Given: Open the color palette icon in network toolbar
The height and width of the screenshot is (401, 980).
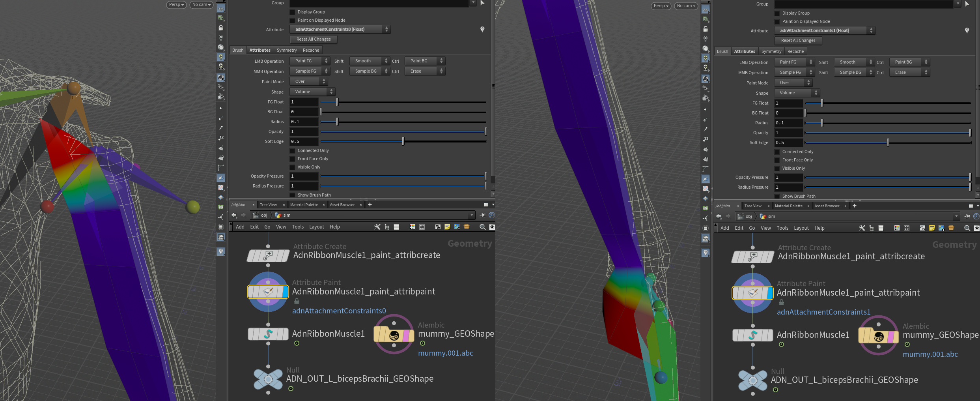Looking at the screenshot, I should (x=413, y=227).
